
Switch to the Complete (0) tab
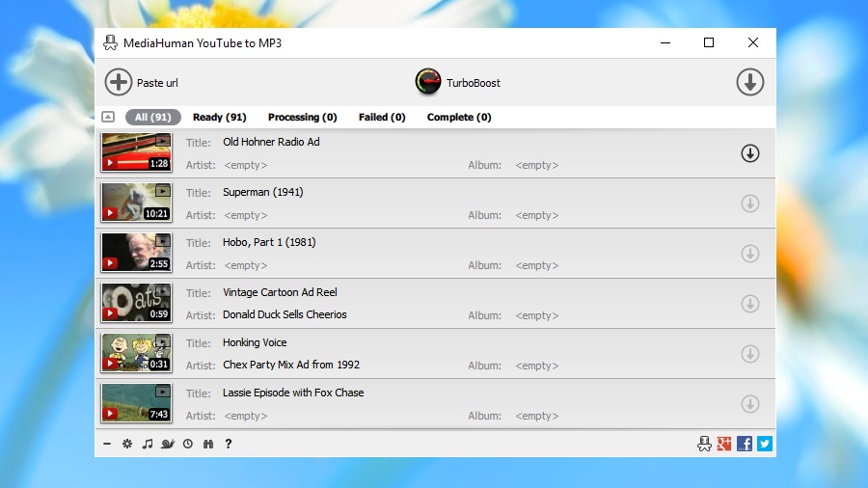[459, 118]
